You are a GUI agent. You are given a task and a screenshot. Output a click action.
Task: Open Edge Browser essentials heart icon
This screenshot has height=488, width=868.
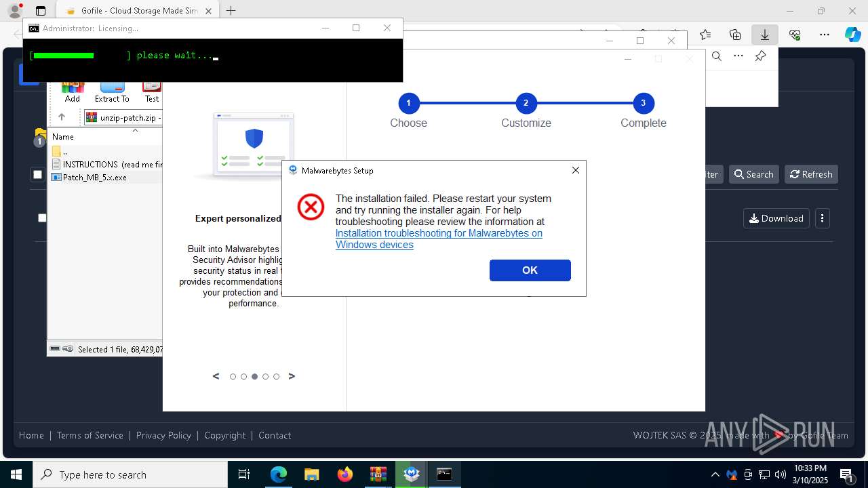point(795,35)
